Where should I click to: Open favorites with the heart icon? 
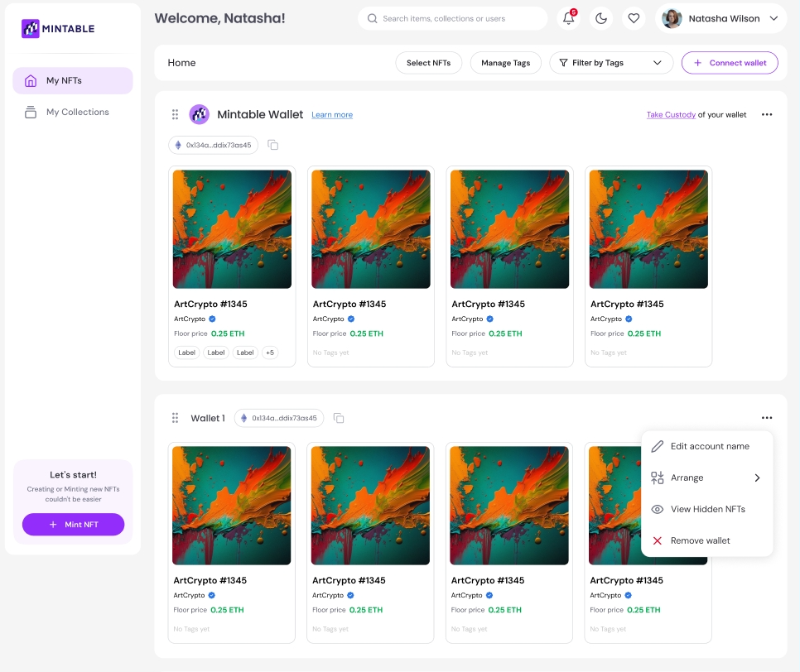point(634,18)
